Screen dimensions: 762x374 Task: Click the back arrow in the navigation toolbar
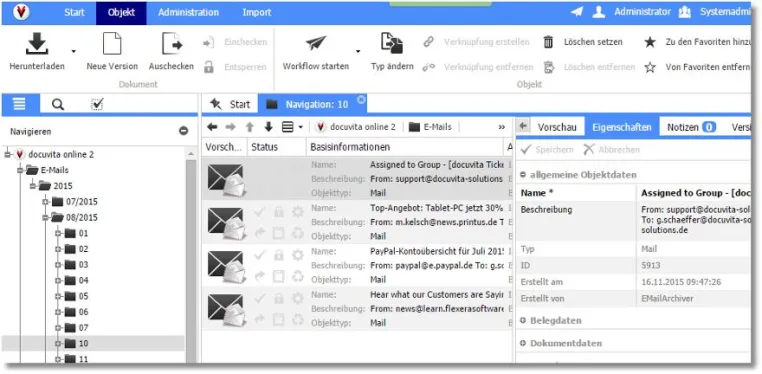point(212,127)
